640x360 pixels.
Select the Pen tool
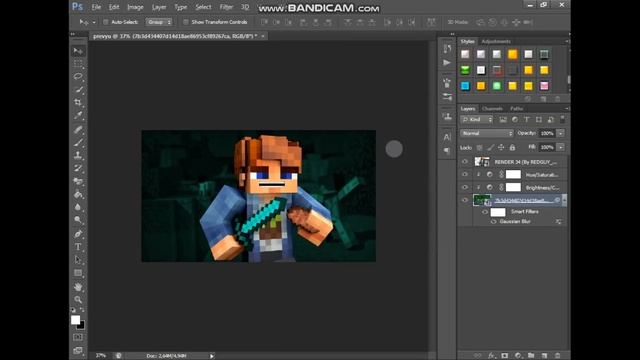coord(78,234)
